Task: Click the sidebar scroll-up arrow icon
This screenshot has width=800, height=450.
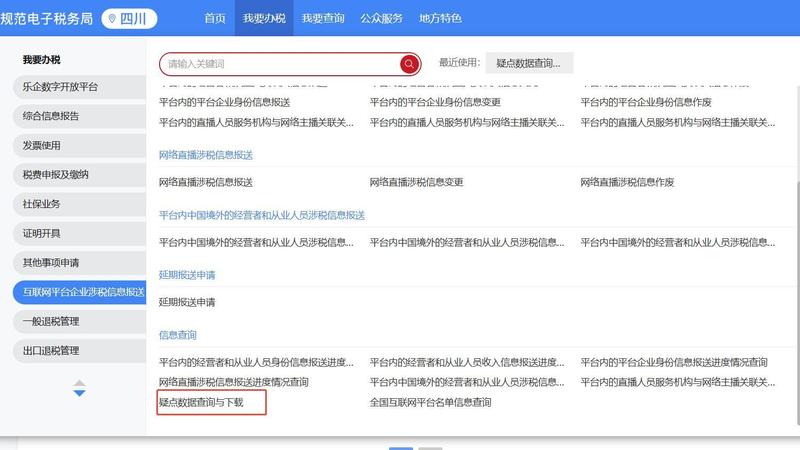Action: click(79, 381)
